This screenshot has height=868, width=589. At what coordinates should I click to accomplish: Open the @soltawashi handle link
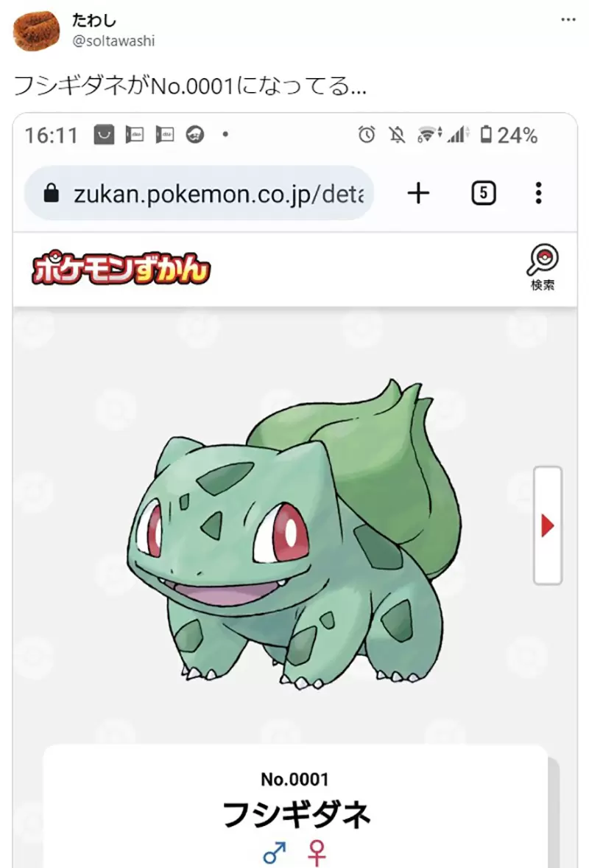click(x=113, y=41)
